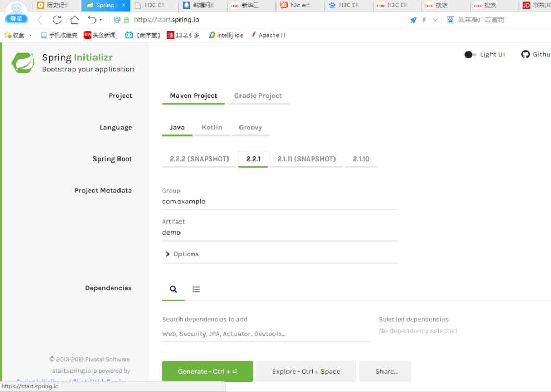Click the Github link text

click(x=541, y=54)
